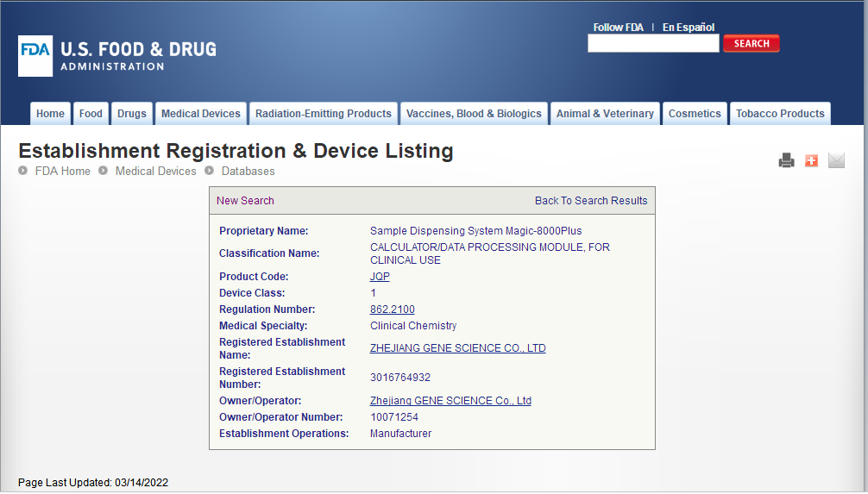Open the Drugs tab
Viewport: 868px width, 494px height.
tap(132, 114)
